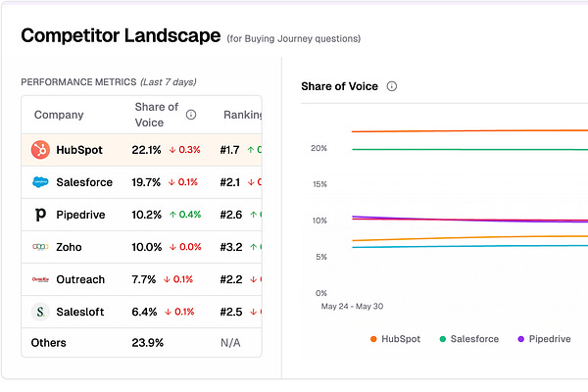Select the Outreach company name
The width and height of the screenshot is (588, 392).
pyautogui.click(x=80, y=279)
